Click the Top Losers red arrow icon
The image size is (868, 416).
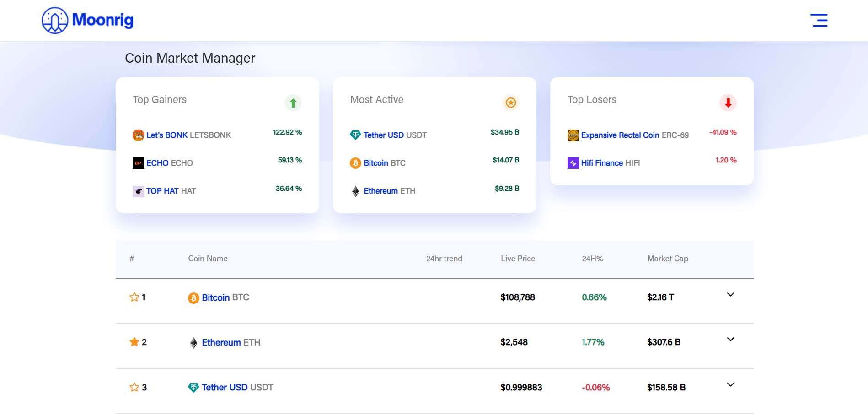(728, 103)
